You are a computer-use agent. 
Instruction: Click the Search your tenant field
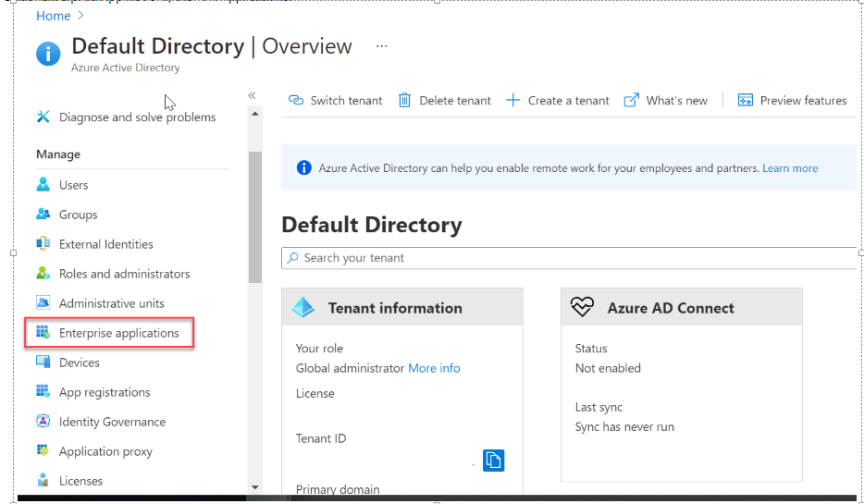coord(569,258)
